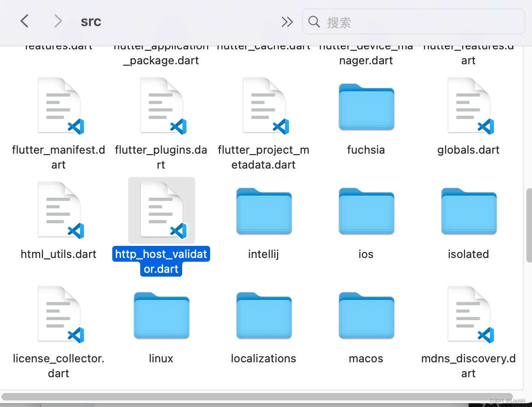Screen dimensions: 532x407
Task: Click the flutter_manifest.dart file name
Action: tap(58, 157)
